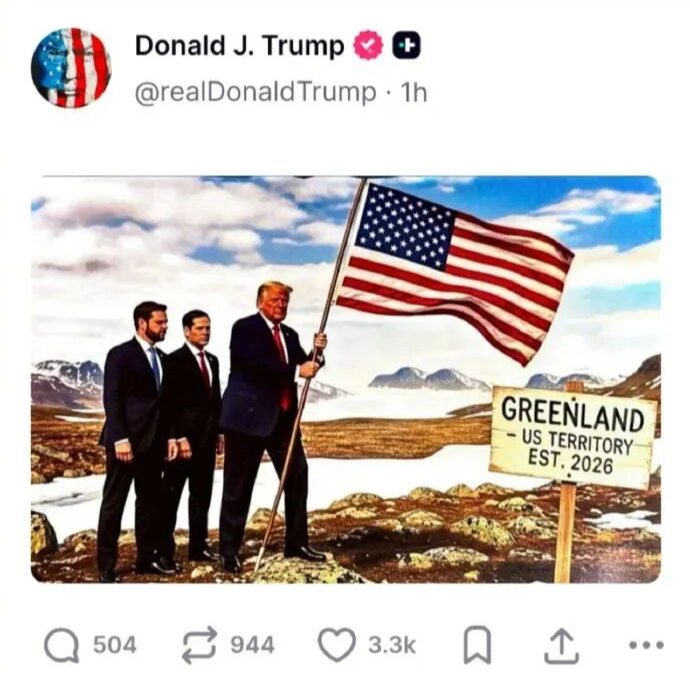View the 504 replies count
Image resolution: width=690 pixels, height=674 pixels.
(x=115, y=645)
